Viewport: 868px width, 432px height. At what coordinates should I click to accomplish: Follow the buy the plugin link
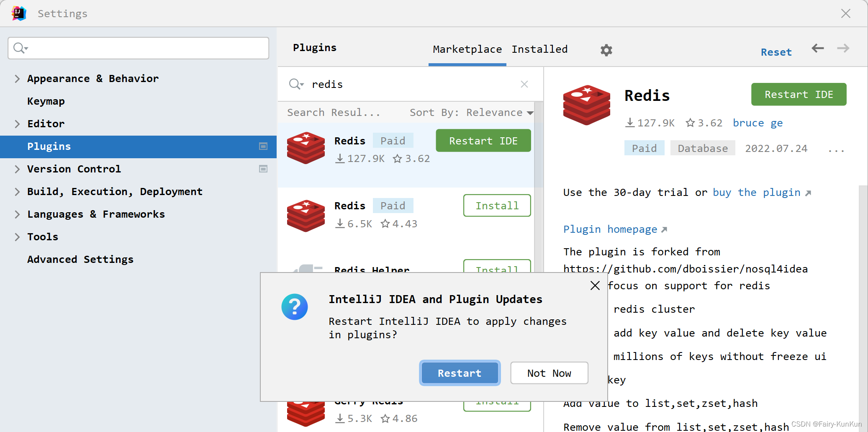(762, 193)
